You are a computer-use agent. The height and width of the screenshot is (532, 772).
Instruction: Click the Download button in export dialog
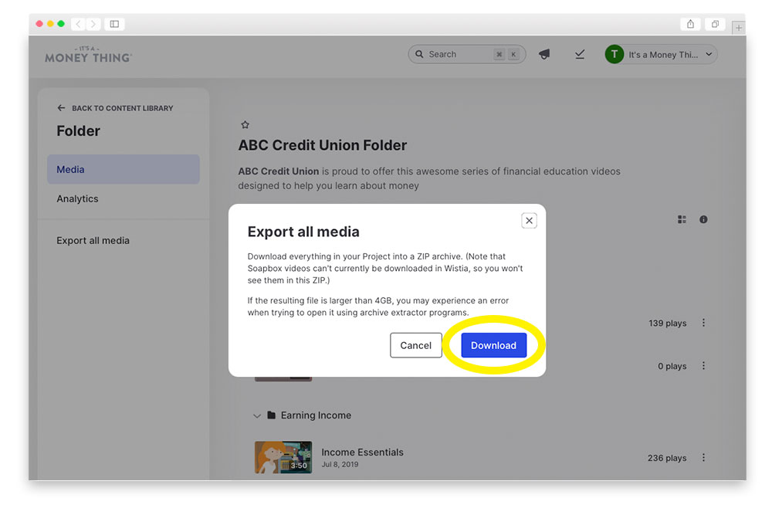pyautogui.click(x=493, y=345)
